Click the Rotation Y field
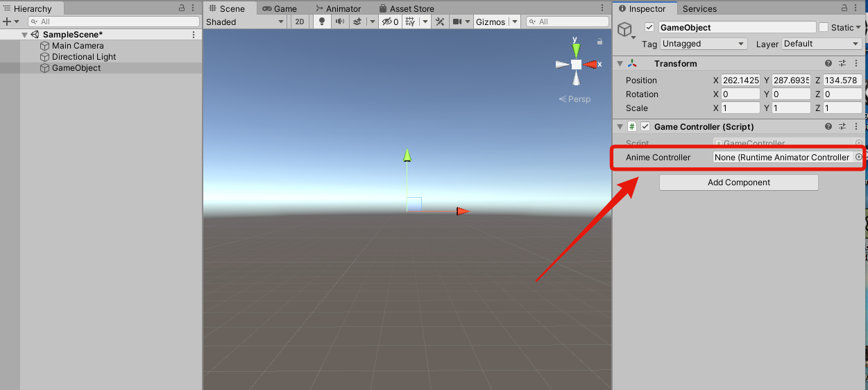868x390 pixels. click(x=791, y=94)
